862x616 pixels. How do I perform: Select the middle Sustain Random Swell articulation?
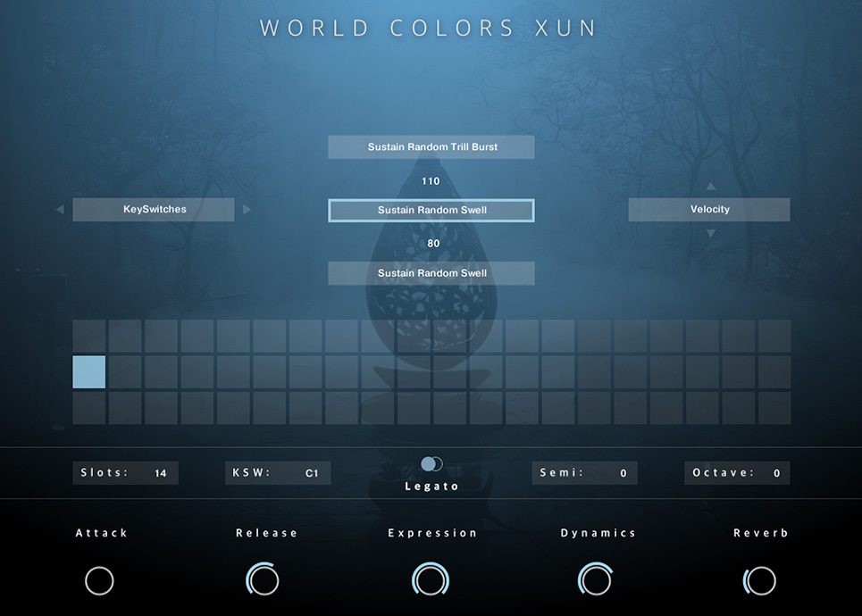coord(431,210)
